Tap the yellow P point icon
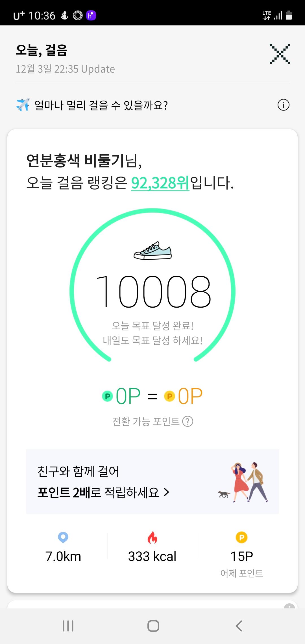 pyautogui.click(x=169, y=396)
